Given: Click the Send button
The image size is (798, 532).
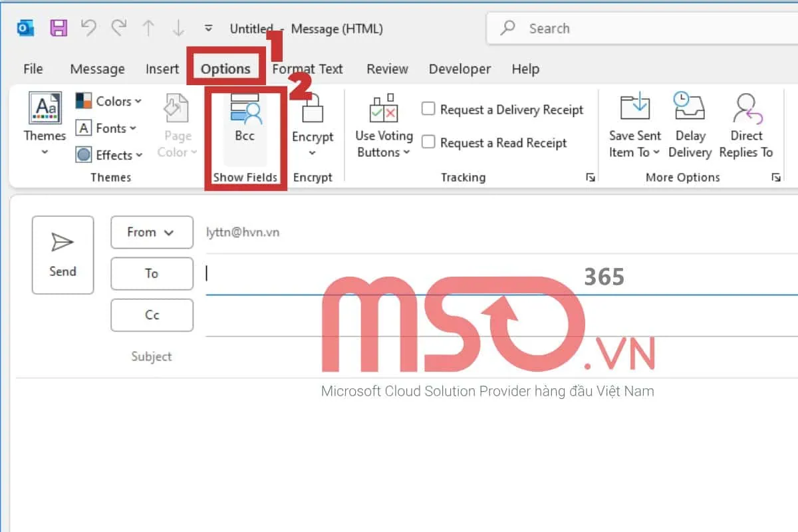Looking at the screenshot, I should [63, 255].
